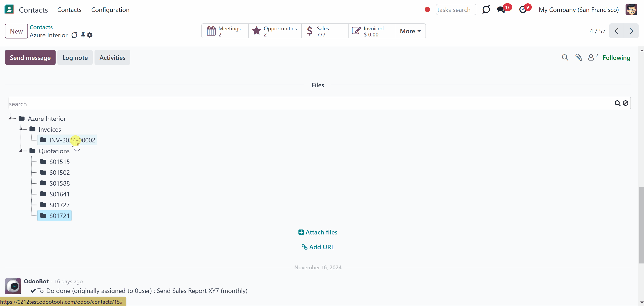Click the S01515 folder icon

pyautogui.click(x=43, y=161)
